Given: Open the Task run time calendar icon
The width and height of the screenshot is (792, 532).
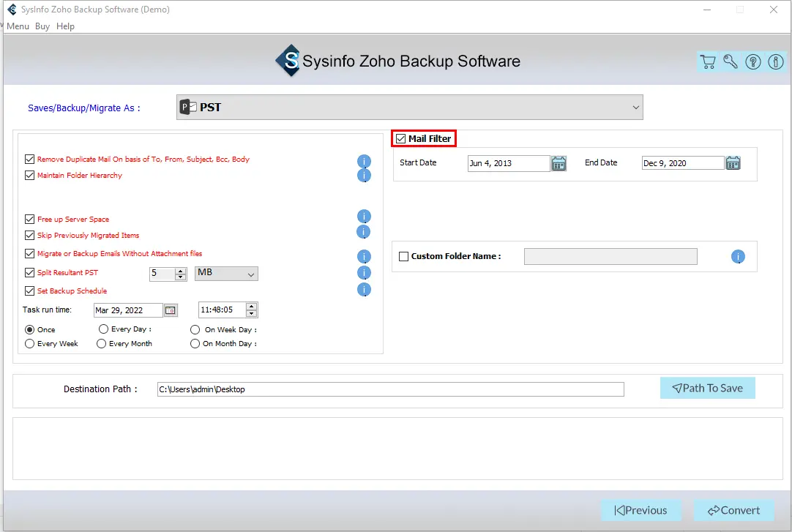Looking at the screenshot, I should (170, 310).
